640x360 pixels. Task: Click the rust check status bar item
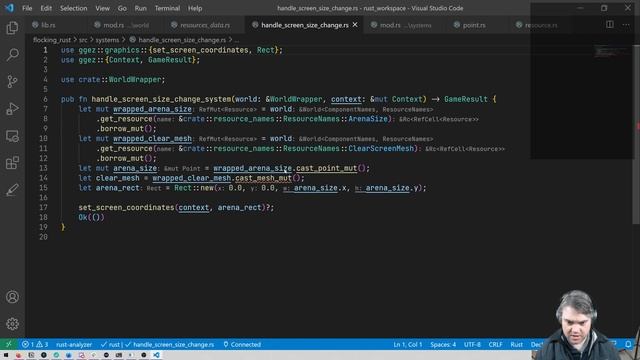[x=110, y=344]
